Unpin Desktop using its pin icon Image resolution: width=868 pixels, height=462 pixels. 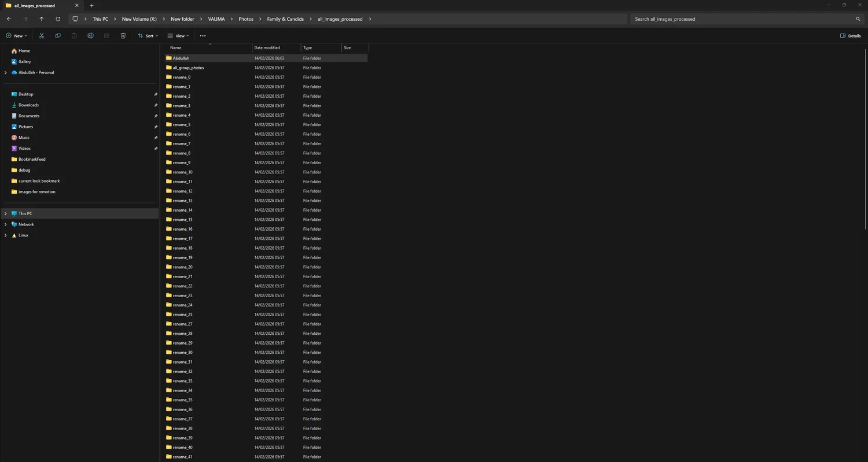tap(155, 94)
